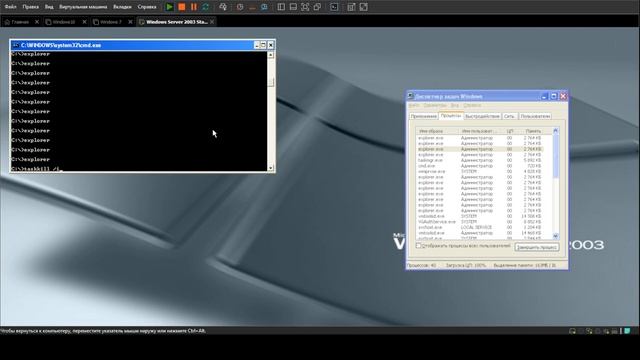Image resolution: width=640 pixels, height=360 pixels.
Task: Close the Главная tab
Action: click(x=37, y=22)
